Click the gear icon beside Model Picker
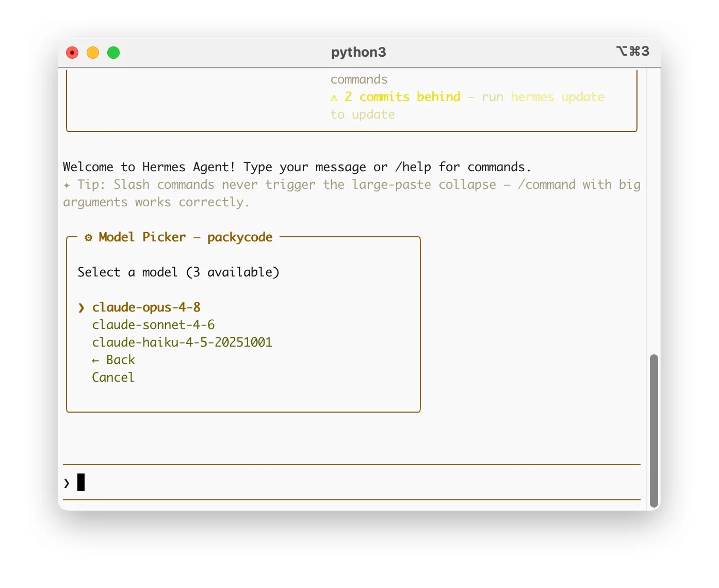719x588 pixels. 89,237
